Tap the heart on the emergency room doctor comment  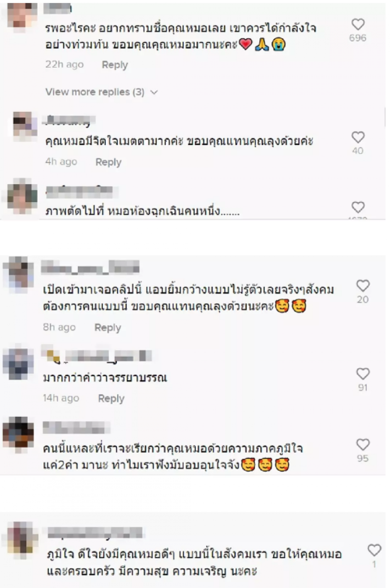(x=358, y=207)
